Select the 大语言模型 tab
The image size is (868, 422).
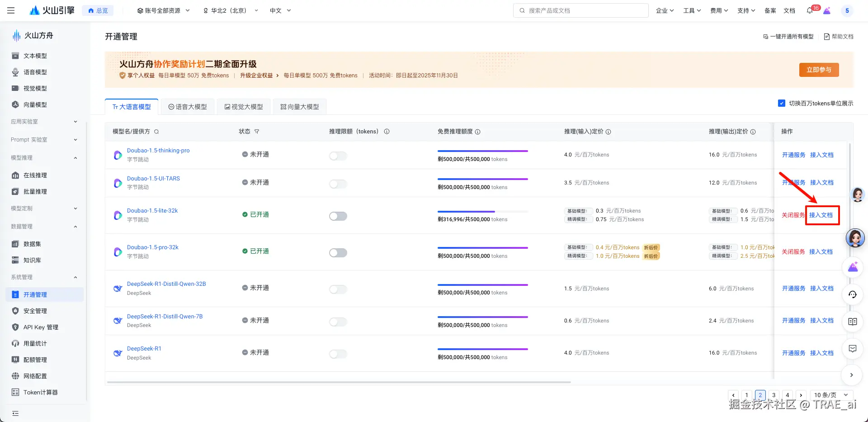click(132, 107)
